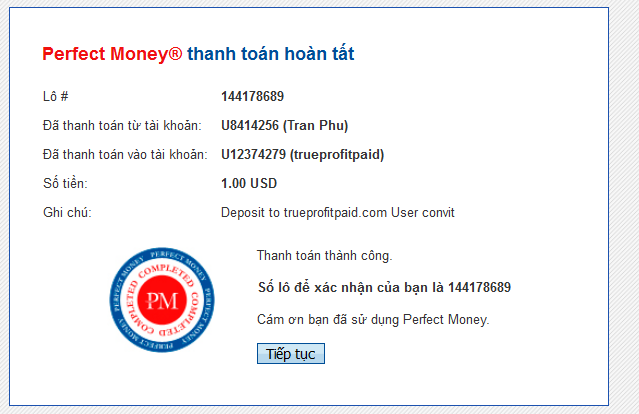
Task: Click the striped background outside the panel
Action: pyautogui.click(x=624, y=204)
